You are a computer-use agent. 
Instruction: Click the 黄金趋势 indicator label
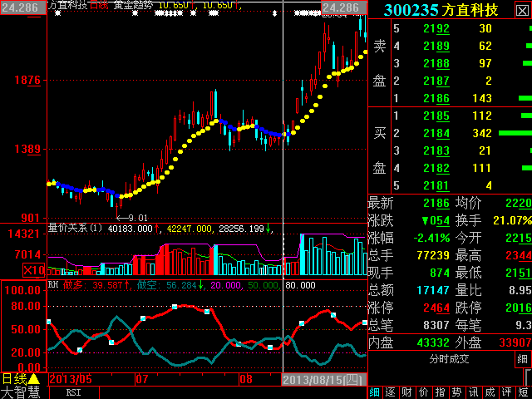pyautogui.click(x=133, y=5)
